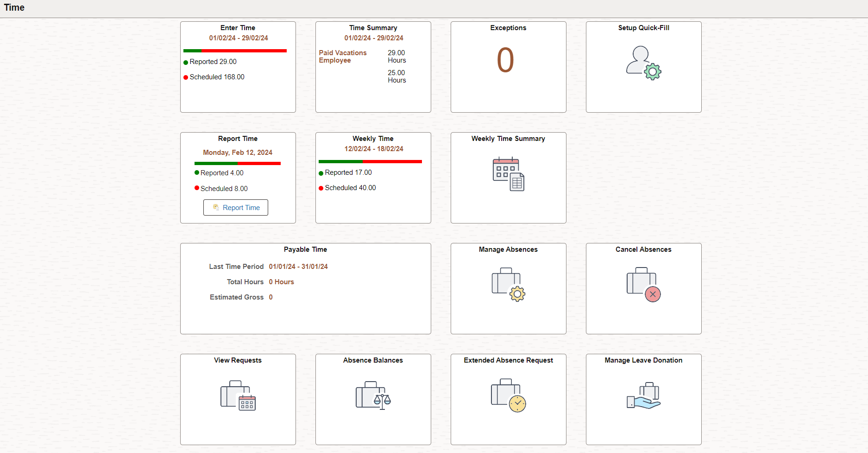Click Reported 29.00 in Enter Time
Viewport: 868px width, 453px height.
pos(213,62)
